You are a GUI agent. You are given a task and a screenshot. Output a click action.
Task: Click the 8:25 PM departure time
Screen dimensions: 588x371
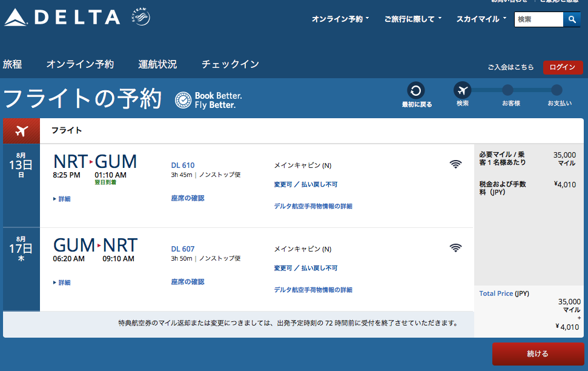tap(67, 175)
